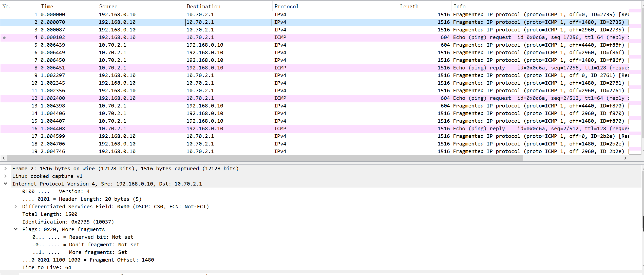The width and height of the screenshot is (644, 275).
Task: Collapse the Flags: 0x20 More fragments row
Action: coord(15,229)
